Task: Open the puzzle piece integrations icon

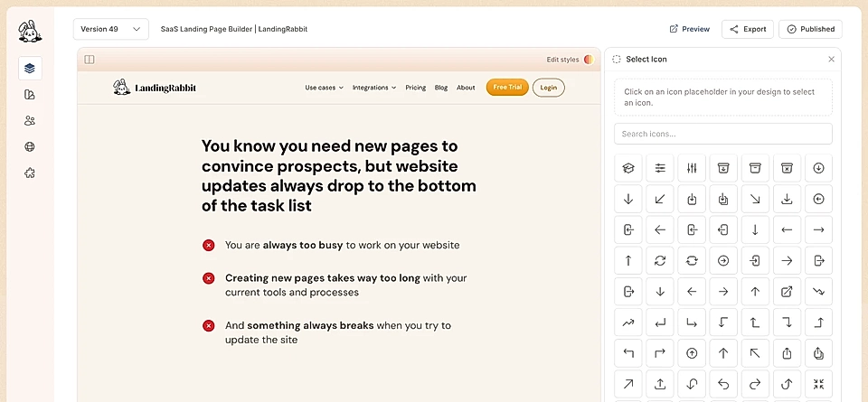Action: [x=30, y=173]
